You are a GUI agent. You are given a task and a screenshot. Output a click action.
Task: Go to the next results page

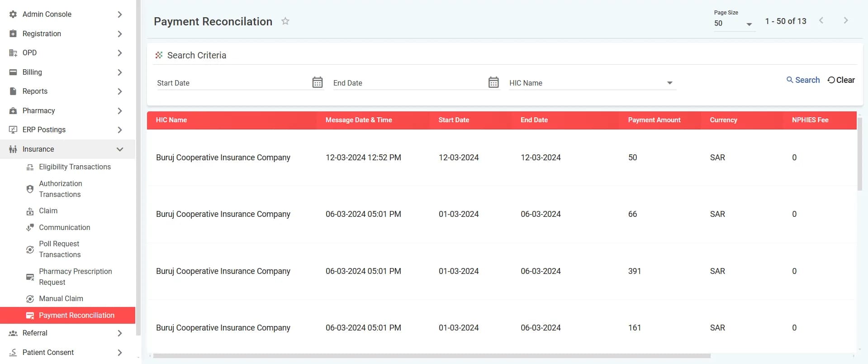pos(845,20)
